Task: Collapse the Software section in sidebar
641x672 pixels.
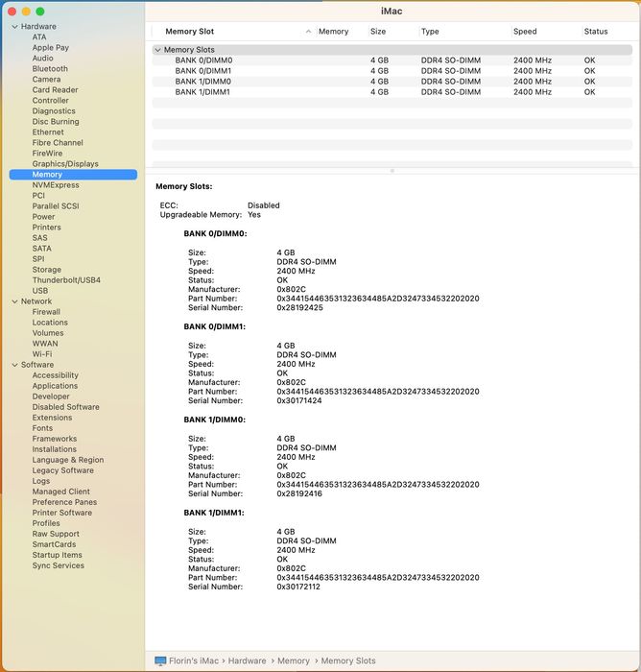Action: tap(14, 365)
